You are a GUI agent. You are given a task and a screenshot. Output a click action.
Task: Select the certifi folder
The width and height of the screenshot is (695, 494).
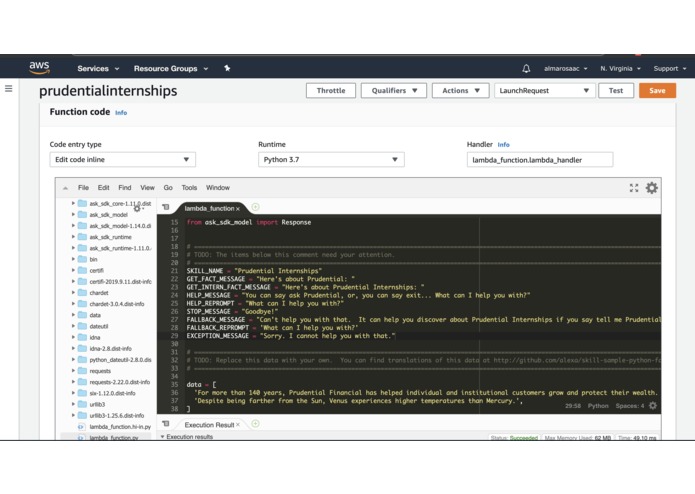pos(96,270)
